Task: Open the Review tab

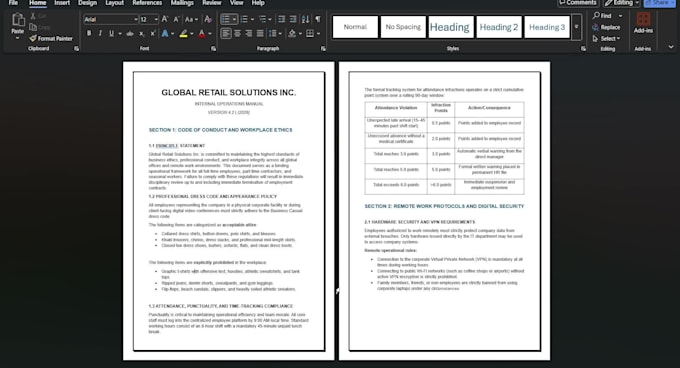Action: coord(212,3)
